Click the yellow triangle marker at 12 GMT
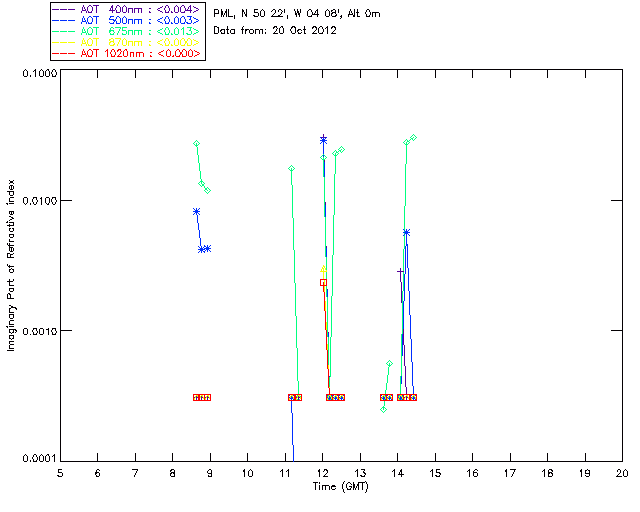Image resolution: width=640 pixels, height=512 pixels. pyautogui.click(x=323, y=269)
